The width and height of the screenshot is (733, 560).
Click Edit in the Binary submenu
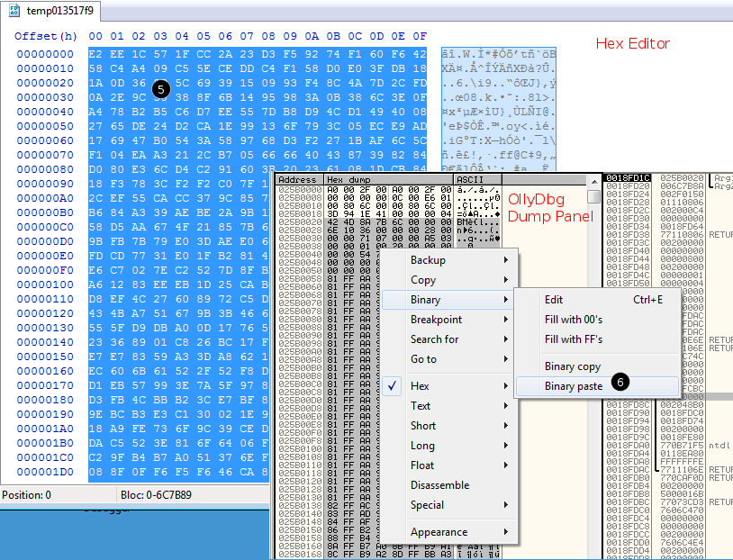(555, 300)
